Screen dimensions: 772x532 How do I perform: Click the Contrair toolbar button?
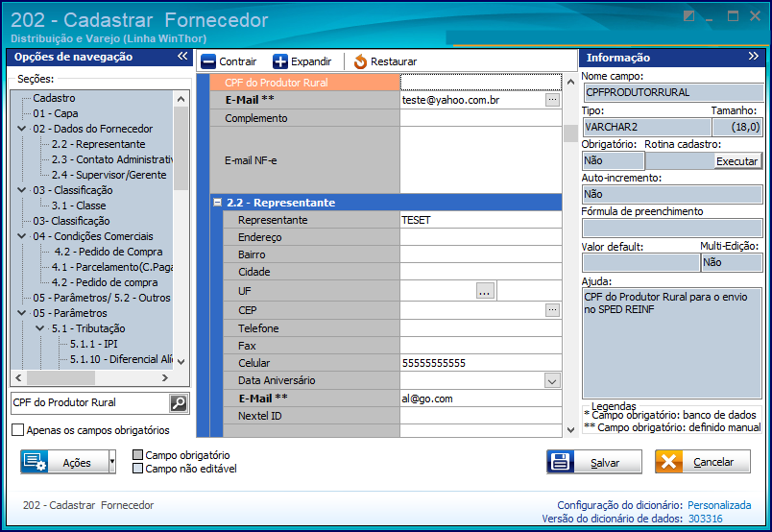click(229, 61)
